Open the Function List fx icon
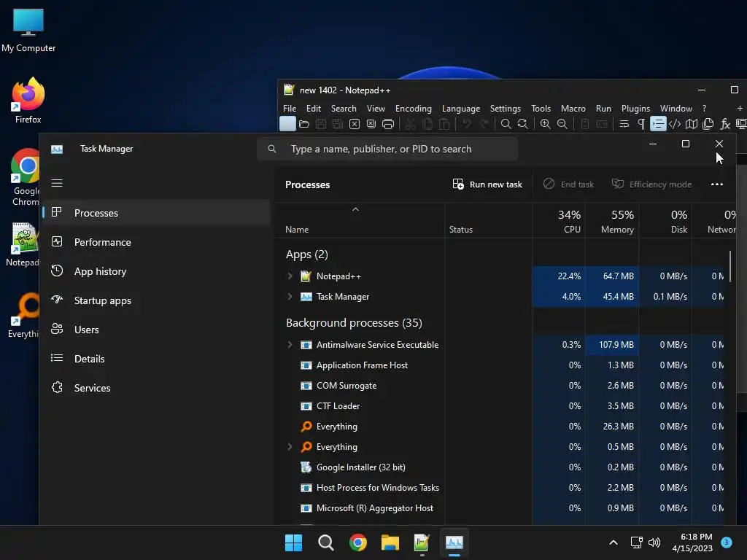Screen dimensions: 747x560 point(725,124)
